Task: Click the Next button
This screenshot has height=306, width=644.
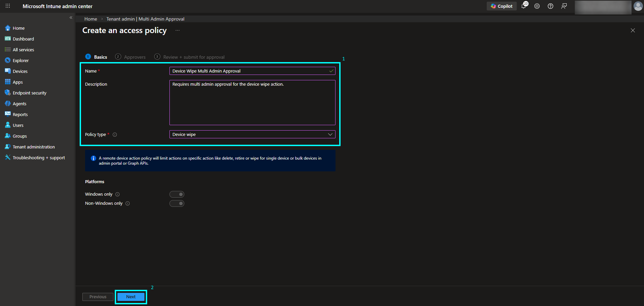Action: point(131,297)
